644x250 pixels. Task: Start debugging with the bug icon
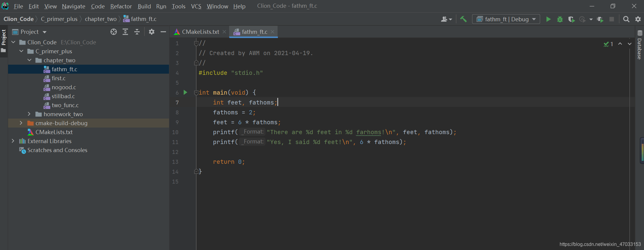pos(560,19)
